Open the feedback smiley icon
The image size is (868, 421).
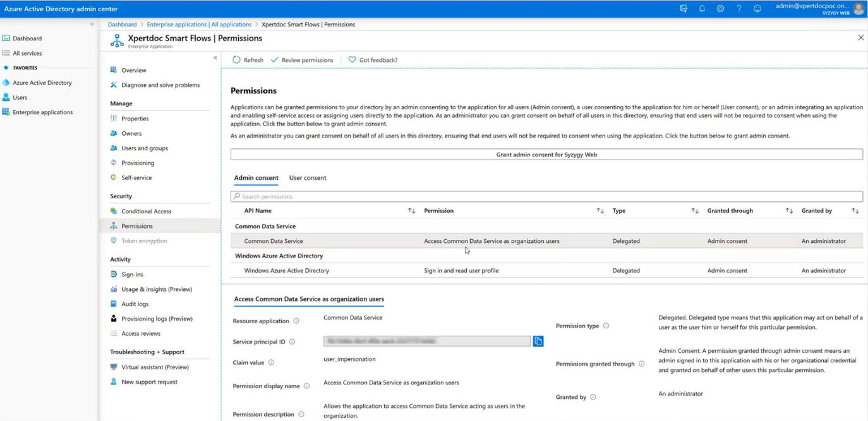757,9
